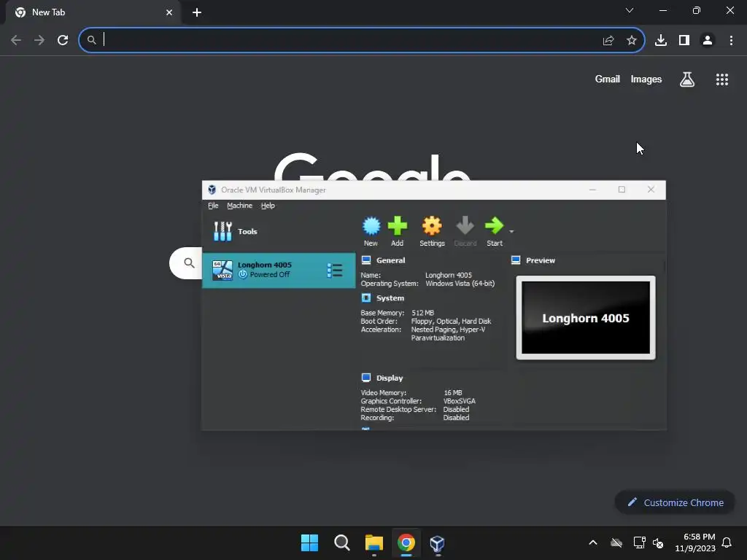This screenshot has width=747, height=560.
Task: Open the clock showing 6:58 PM
Action: click(x=695, y=542)
